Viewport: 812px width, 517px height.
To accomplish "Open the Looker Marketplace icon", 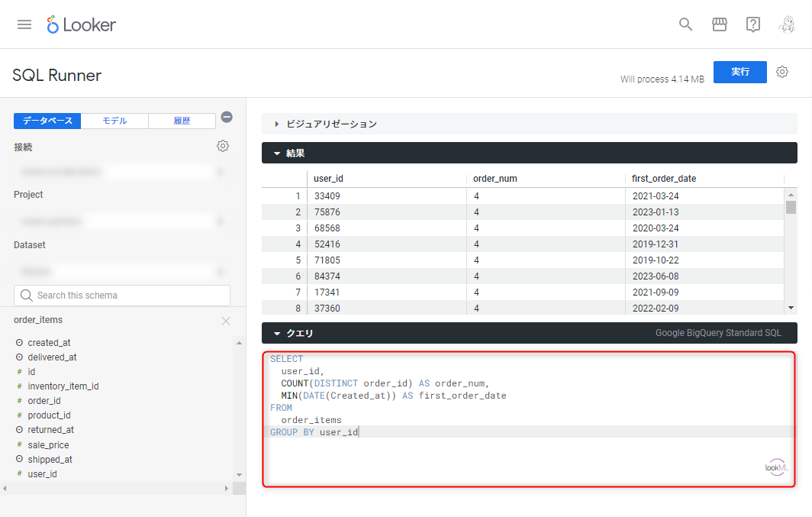I will [719, 24].
